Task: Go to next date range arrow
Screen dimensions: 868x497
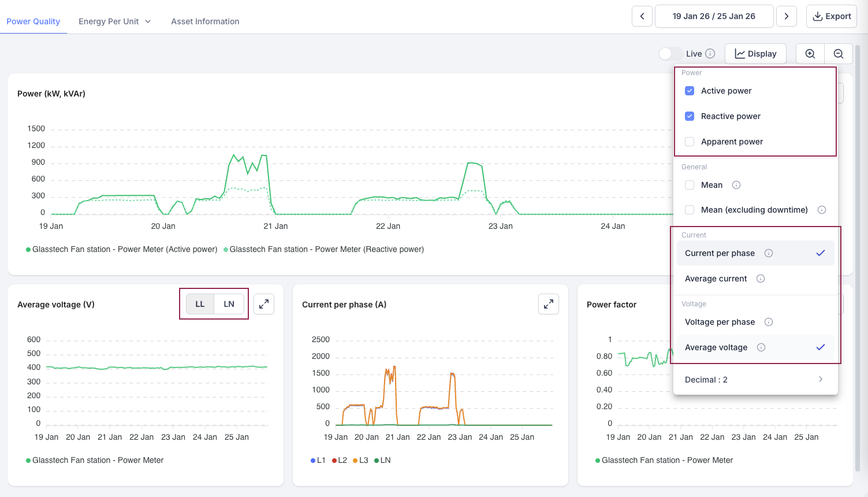Action: 787,16
